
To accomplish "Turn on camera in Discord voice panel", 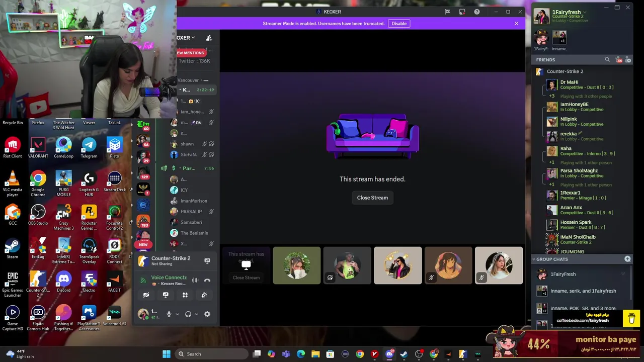I will tap(146, 295).
